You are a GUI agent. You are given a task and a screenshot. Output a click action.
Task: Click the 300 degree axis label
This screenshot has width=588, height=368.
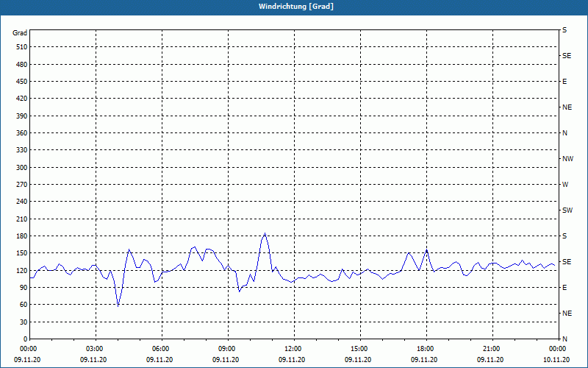[21, 168]
